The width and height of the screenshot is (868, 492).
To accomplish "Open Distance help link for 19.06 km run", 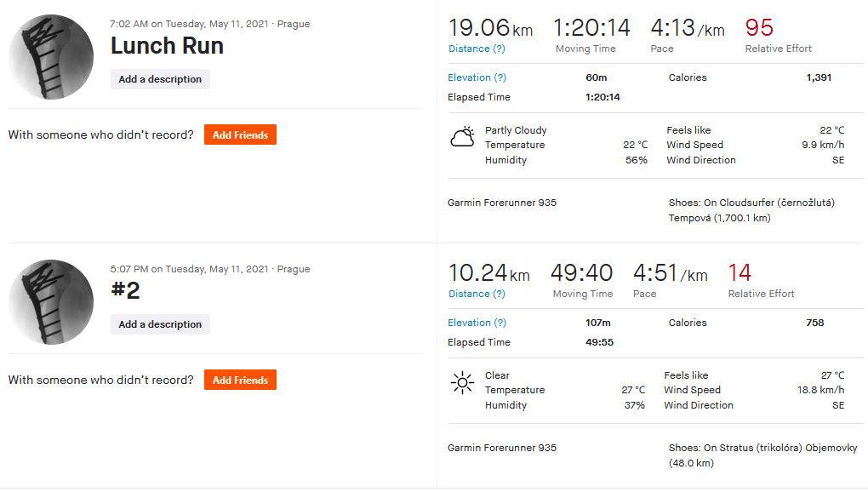I will 477,49.
